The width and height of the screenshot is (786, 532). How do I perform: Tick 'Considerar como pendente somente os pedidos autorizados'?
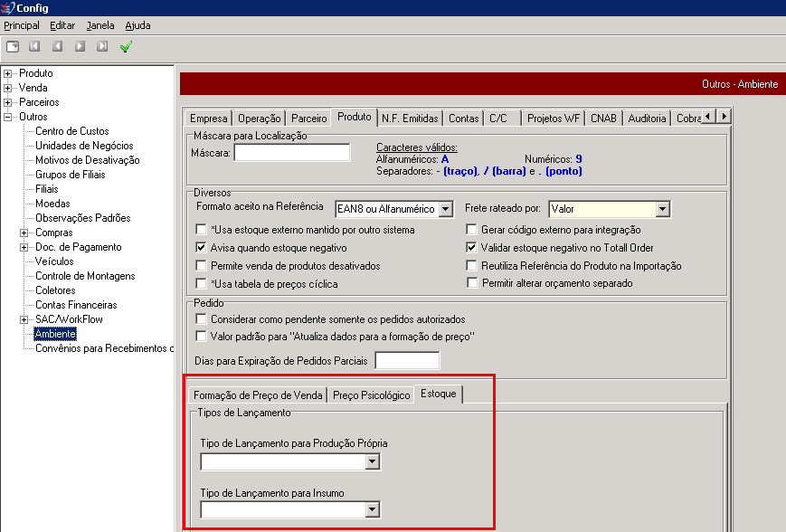click(201, 318)
